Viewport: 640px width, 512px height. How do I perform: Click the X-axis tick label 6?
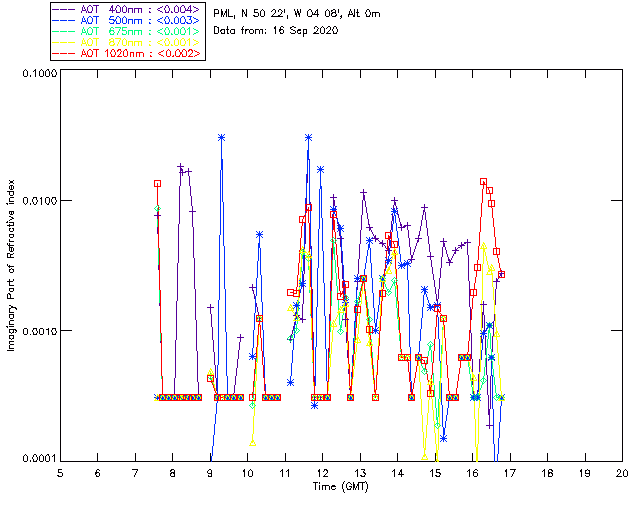98,473
